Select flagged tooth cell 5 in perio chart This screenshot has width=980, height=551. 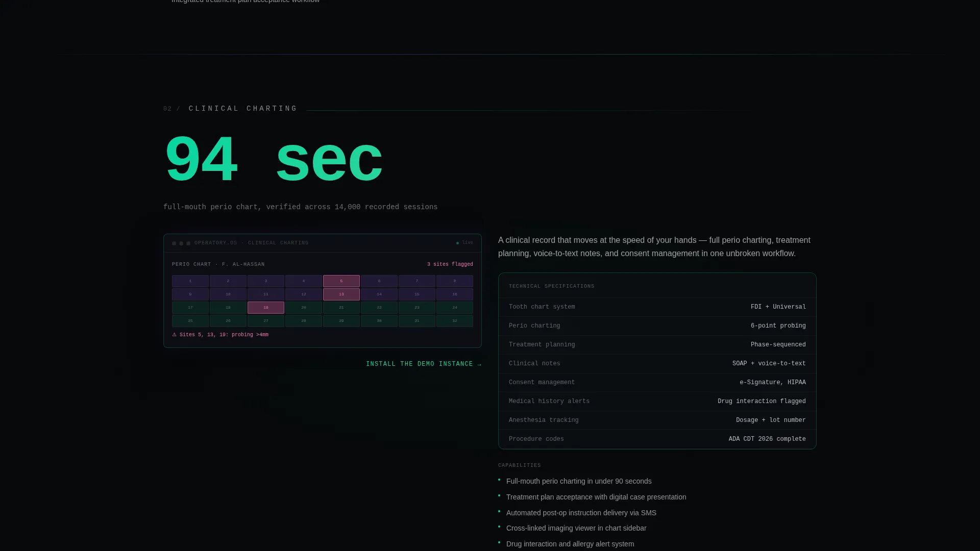(341, 281)
